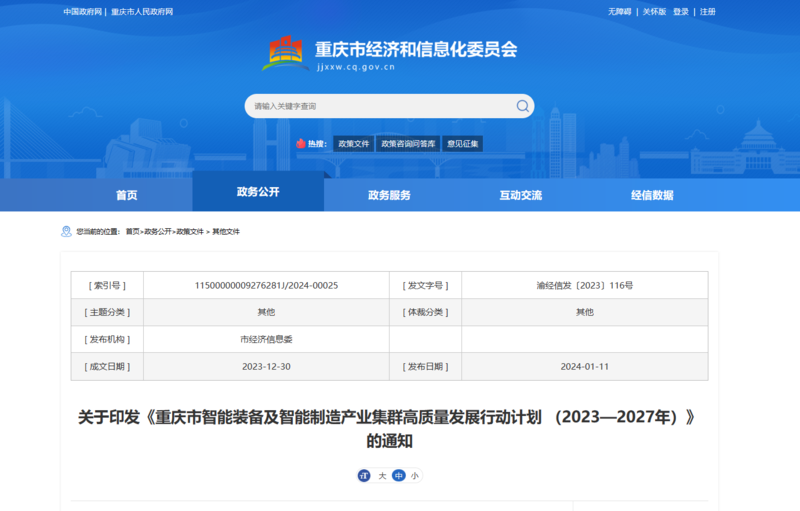
Task: Click breadcrumb link 其他文件
Action: click(226, 232)
